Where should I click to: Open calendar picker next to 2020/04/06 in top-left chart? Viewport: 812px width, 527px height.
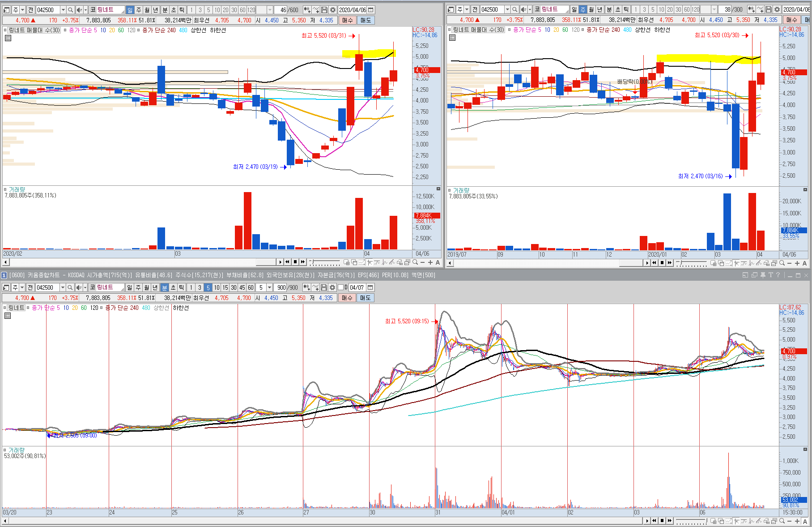coord(371,10)
